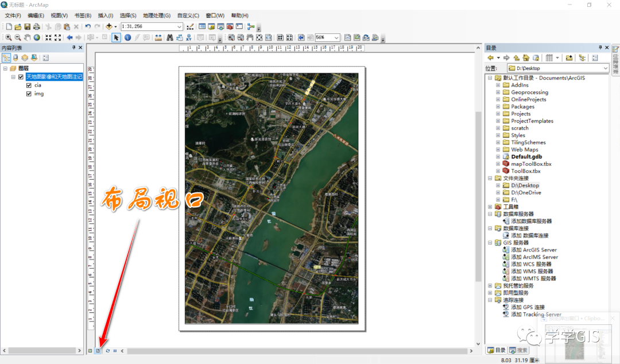
Task: Save the map with the floppy disk icon
Action: (28, 26)
